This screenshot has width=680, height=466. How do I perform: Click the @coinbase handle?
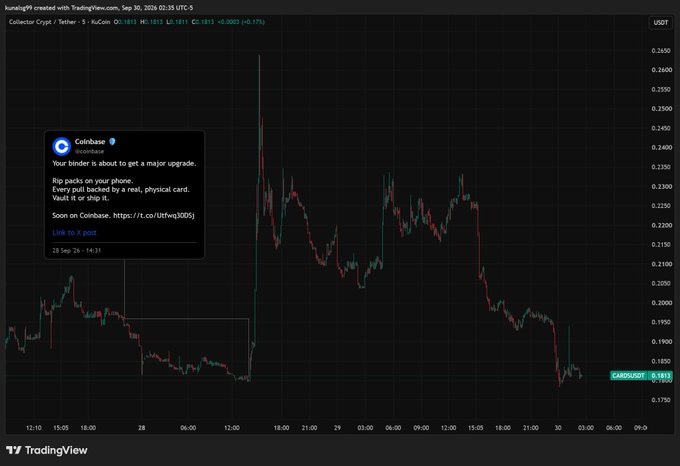(x=89, y=151)
